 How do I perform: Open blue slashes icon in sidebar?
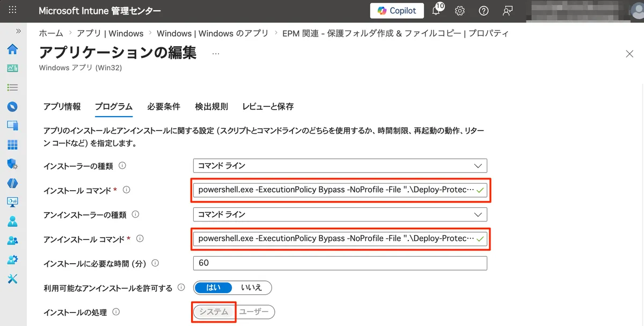click(x=12, y=183)
